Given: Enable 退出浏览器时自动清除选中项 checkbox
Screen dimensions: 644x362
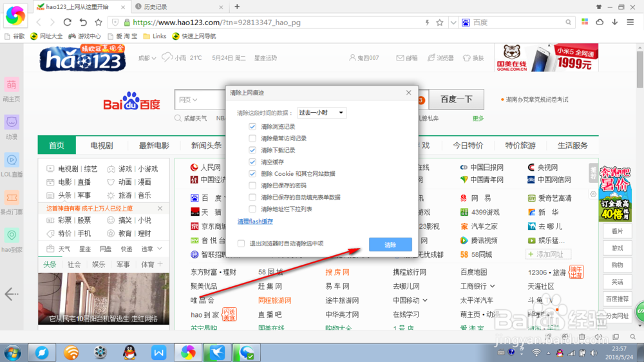Looking at the screenshot, I should coord(241,243).
